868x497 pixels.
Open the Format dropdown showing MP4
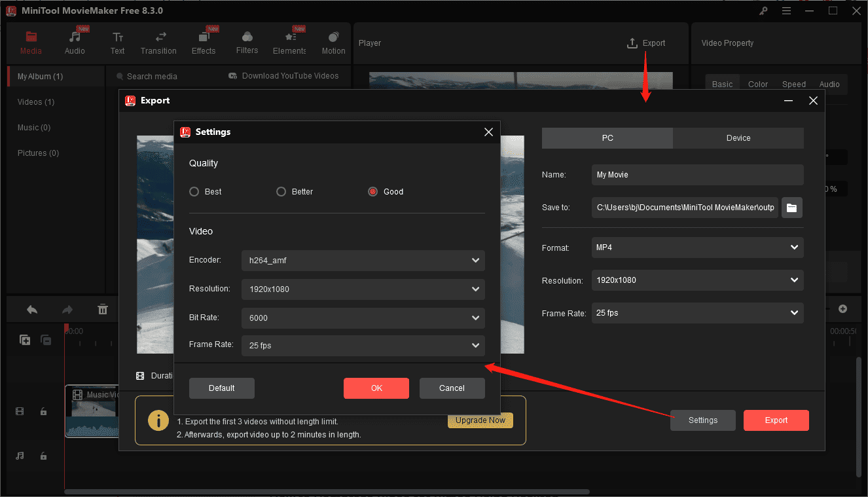point(698,248)
